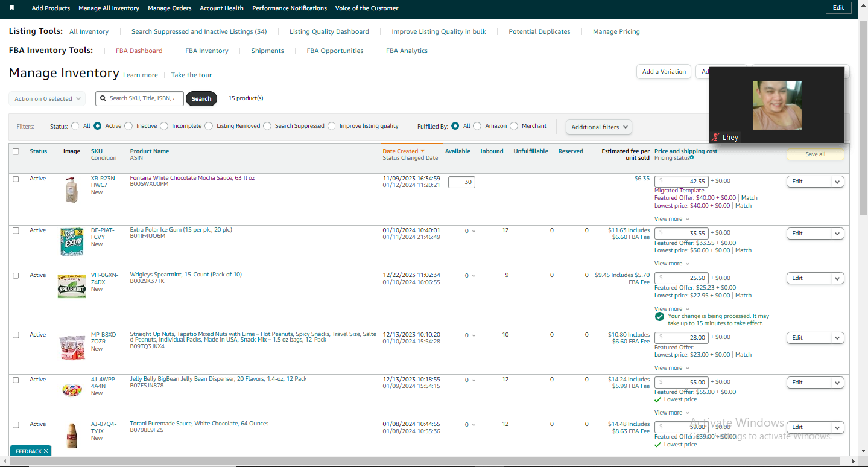868x467 pixels.
Task: Tick the Wrigleys Spearmint row checkbox
Action: click(x=16, y=275)
